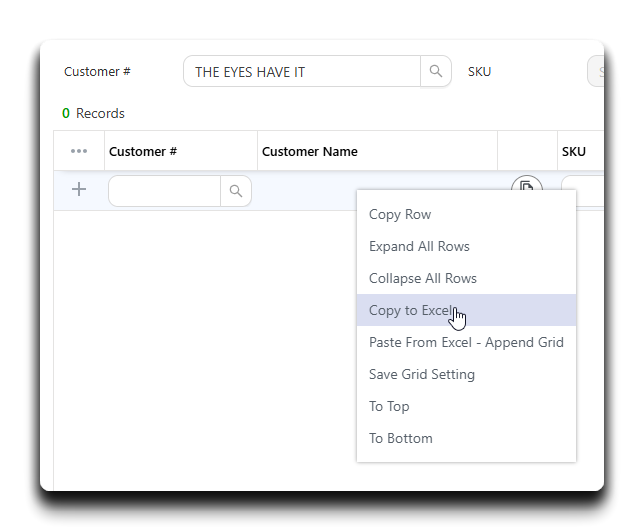The height and width of the screenshot is (531, 644).
Task: Click the SKU filter field at top right
Action: point(596,71)
